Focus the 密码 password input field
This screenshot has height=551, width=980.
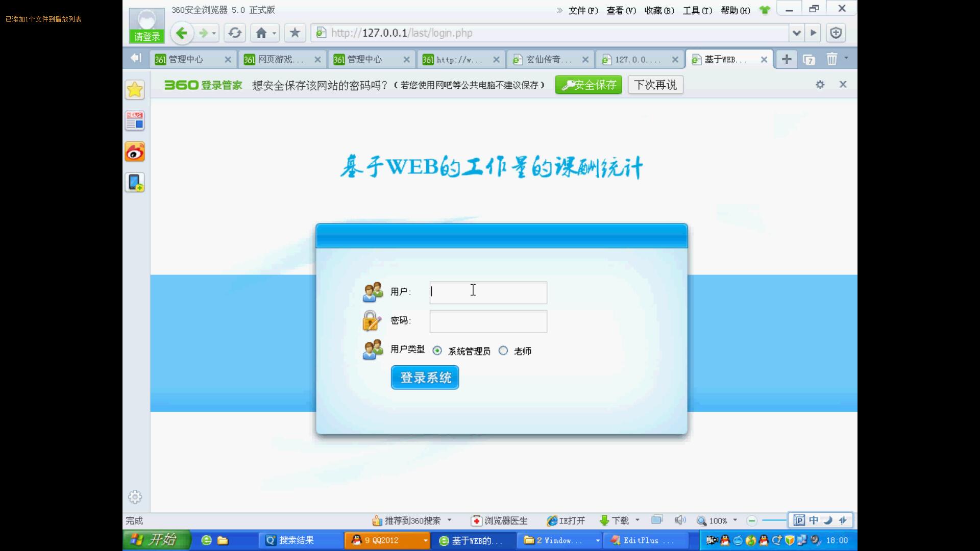point(488,321)
